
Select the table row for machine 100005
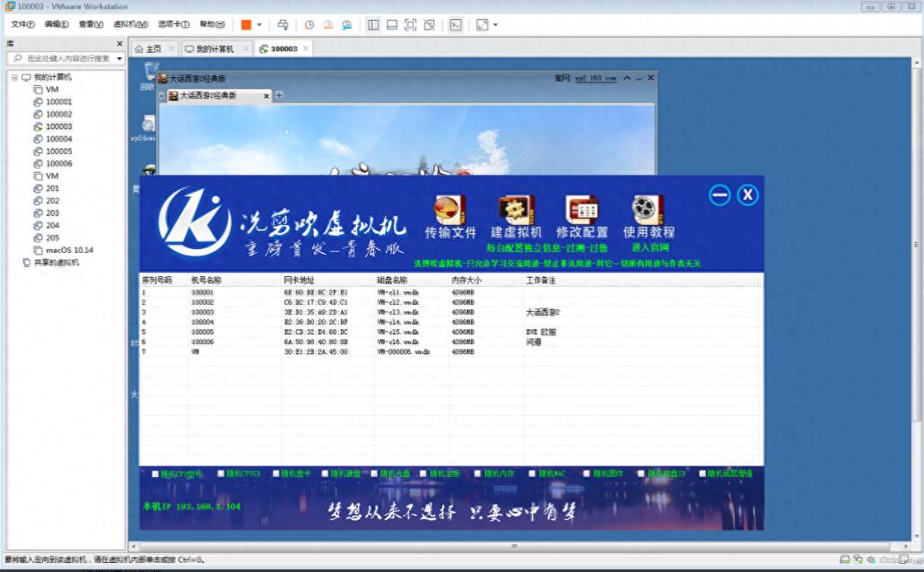(451, 333)
